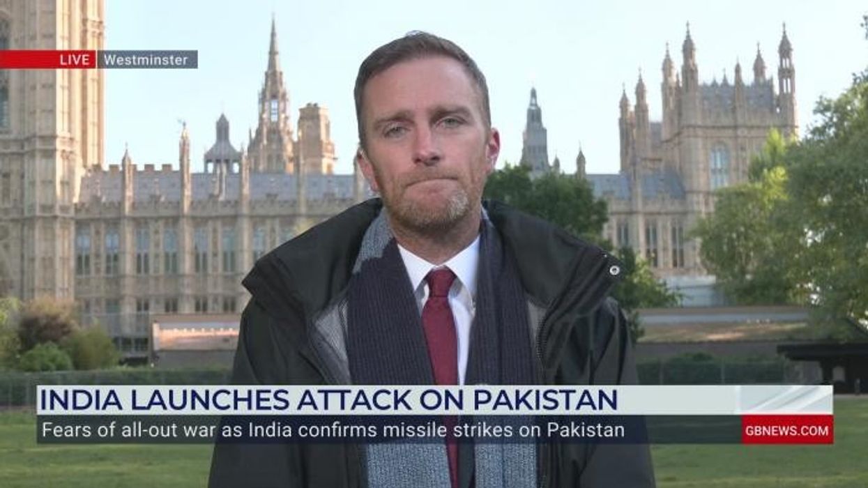Click the word Pakistan in the subheadline
The height and width of the screenshot is (488, 868).
pyautogui.click(x=586, y=429)
